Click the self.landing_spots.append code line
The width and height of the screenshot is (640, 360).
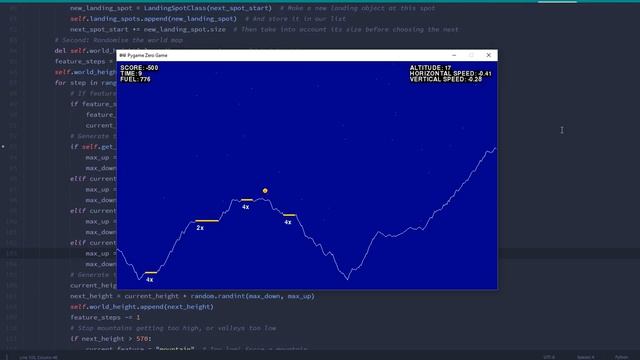[208, 19]
